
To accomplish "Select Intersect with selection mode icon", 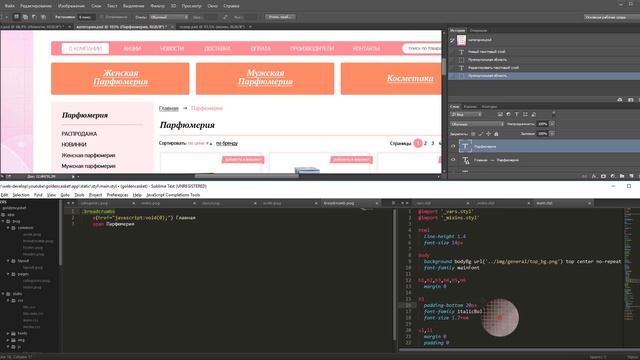I will pos(43,17).
